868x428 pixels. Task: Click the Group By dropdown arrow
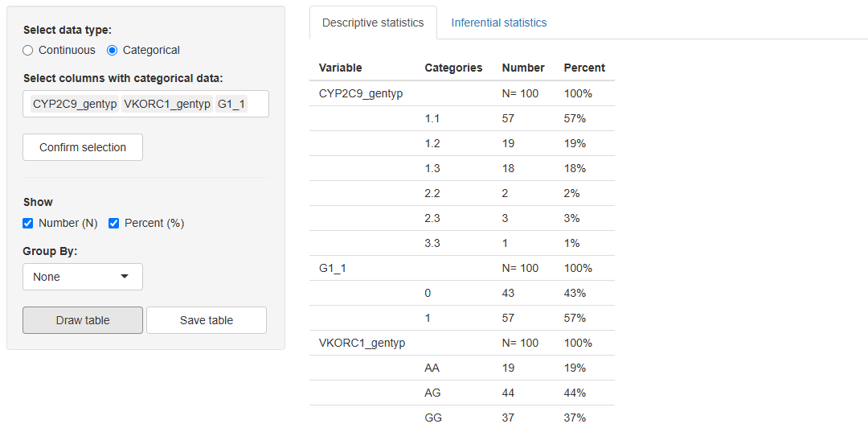click(x=125, y=276)
